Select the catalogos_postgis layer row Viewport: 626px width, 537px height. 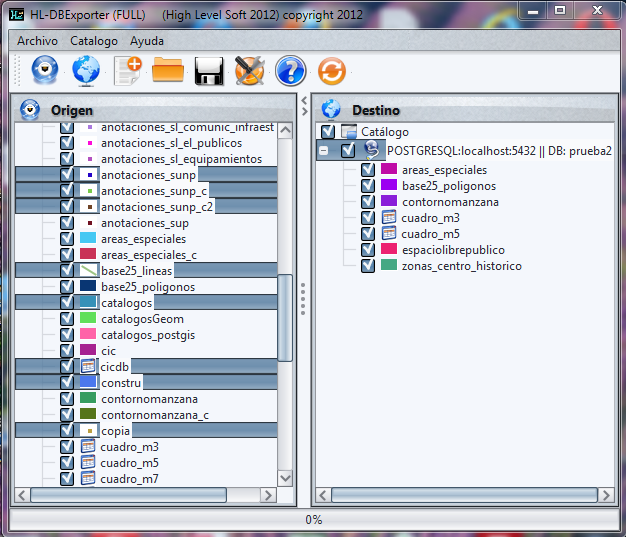coord(148,335)
